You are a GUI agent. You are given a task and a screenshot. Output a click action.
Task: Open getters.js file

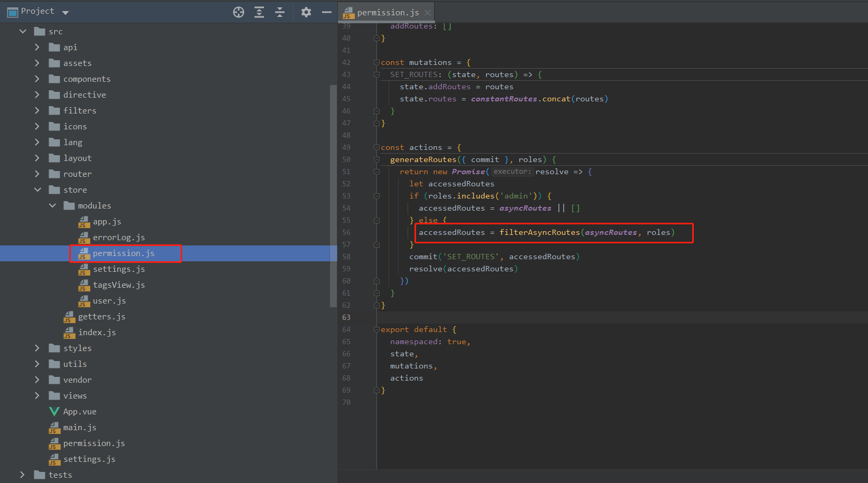(x=102, y=317)
